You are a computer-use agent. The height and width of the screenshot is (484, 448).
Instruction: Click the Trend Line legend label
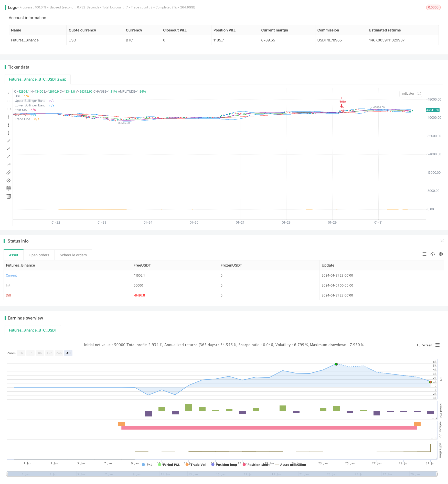point(22,119)
